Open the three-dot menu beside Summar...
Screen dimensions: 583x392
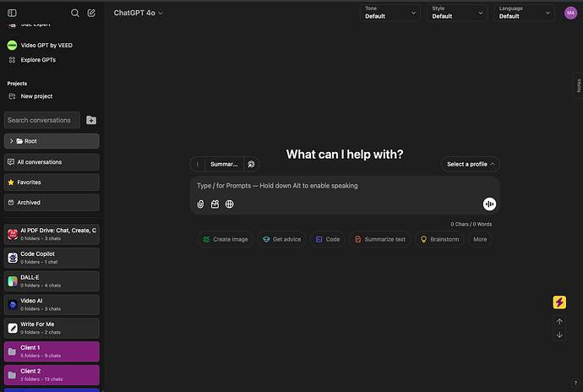pos(198,164)
